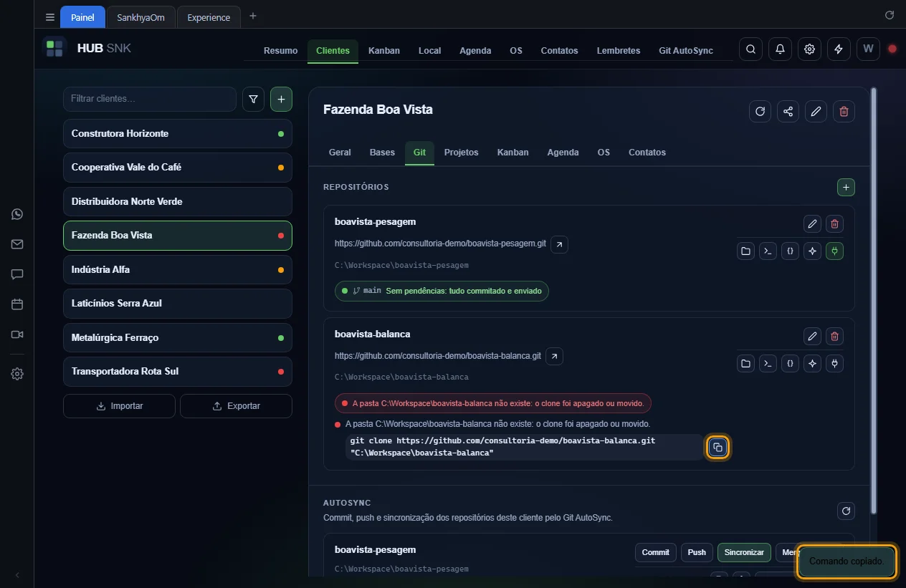Open the client filter funnel
Screen dimensions: 906x588
253,100
